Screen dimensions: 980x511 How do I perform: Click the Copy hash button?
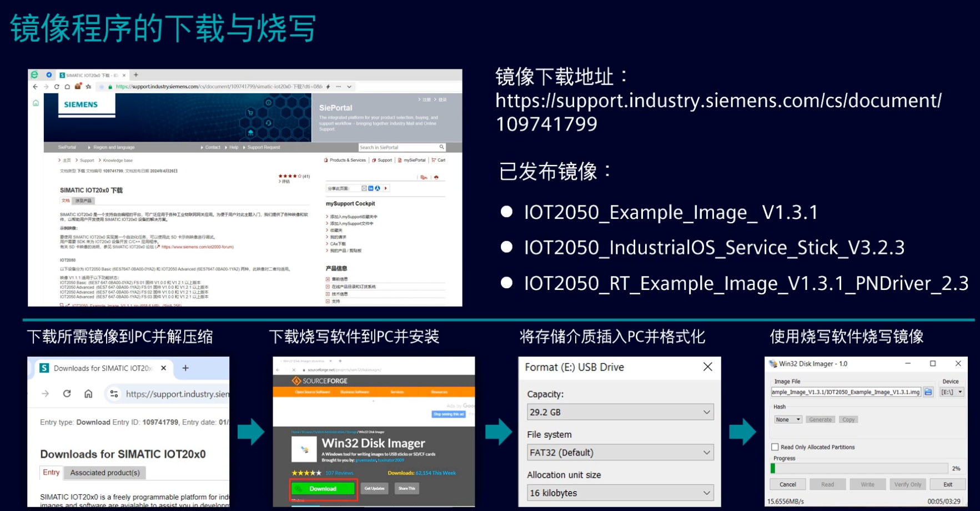tap(848, 419)
